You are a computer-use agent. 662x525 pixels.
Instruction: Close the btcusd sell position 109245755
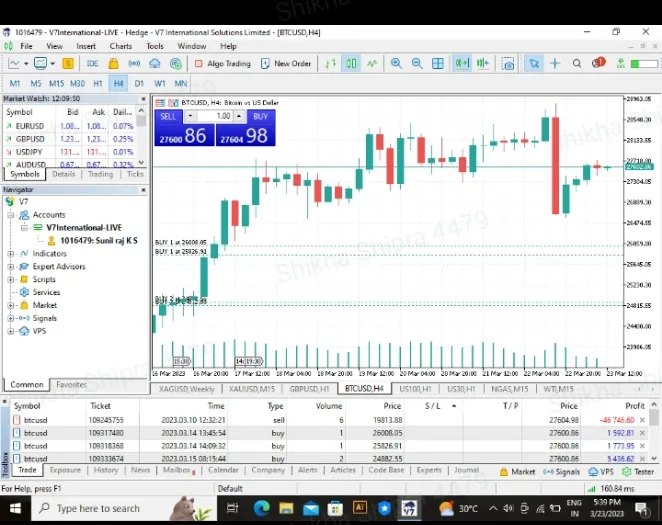(642, 420)
